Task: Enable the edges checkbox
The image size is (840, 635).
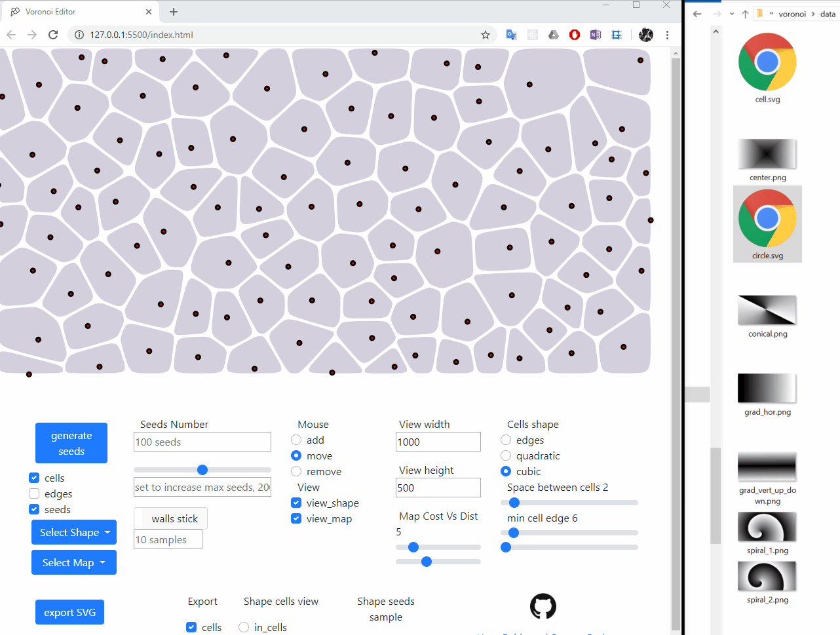Action: click(33, 493)
